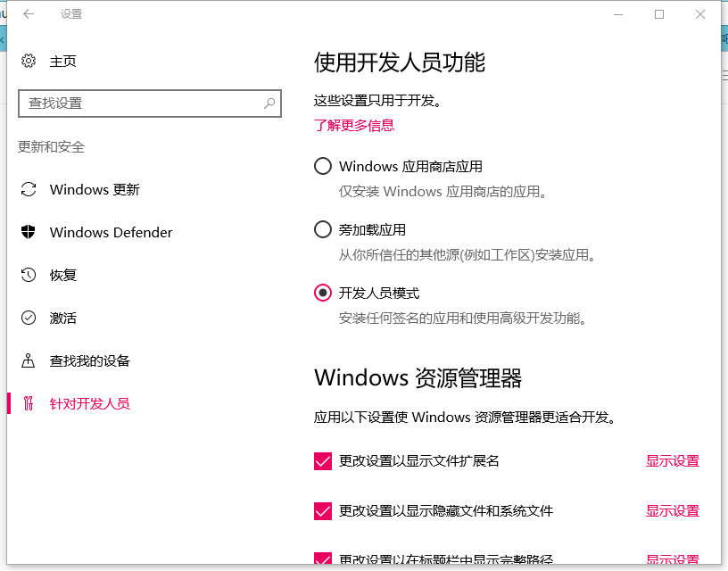Click the Windows 更新 refresh icon
Viewport: 728px width, 571px height.
coord(29,189)
